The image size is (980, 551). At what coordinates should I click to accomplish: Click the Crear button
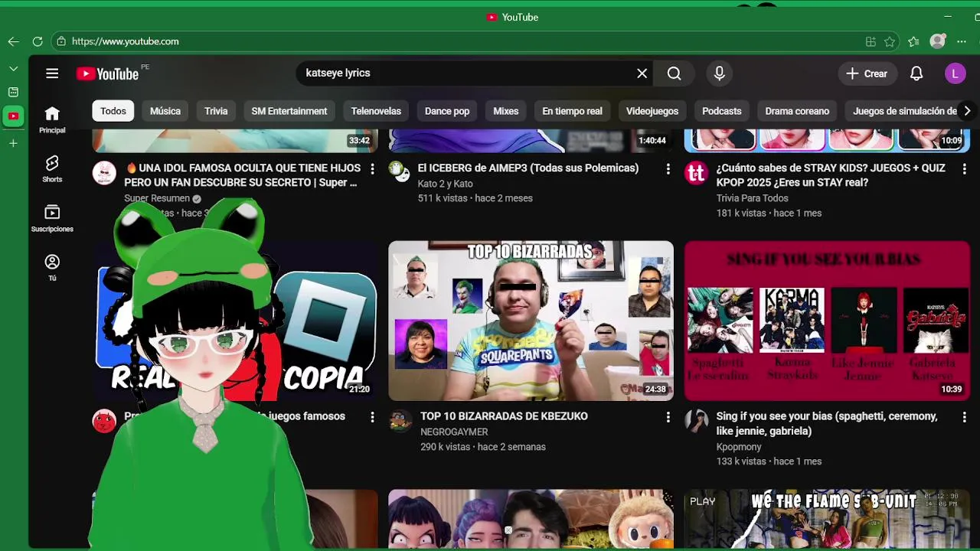coord(867,73)
